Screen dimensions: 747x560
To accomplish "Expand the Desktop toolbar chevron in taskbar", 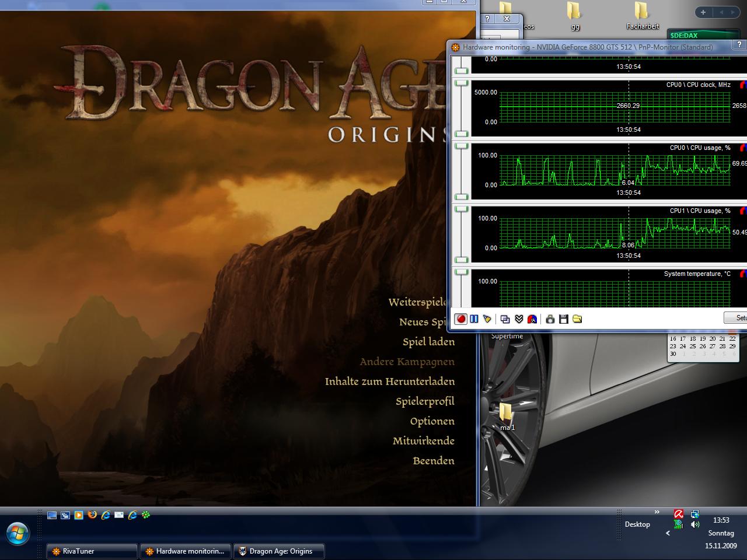I will tap(657, 512).
